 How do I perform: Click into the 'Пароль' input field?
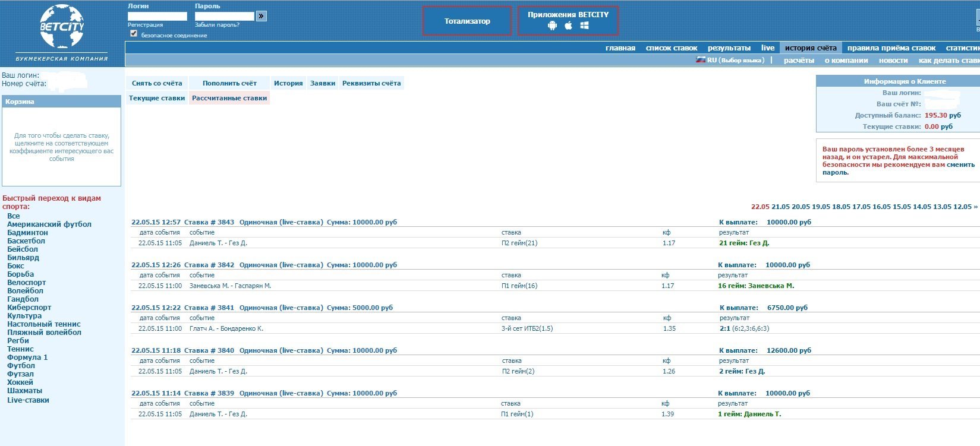click(225, 16)
